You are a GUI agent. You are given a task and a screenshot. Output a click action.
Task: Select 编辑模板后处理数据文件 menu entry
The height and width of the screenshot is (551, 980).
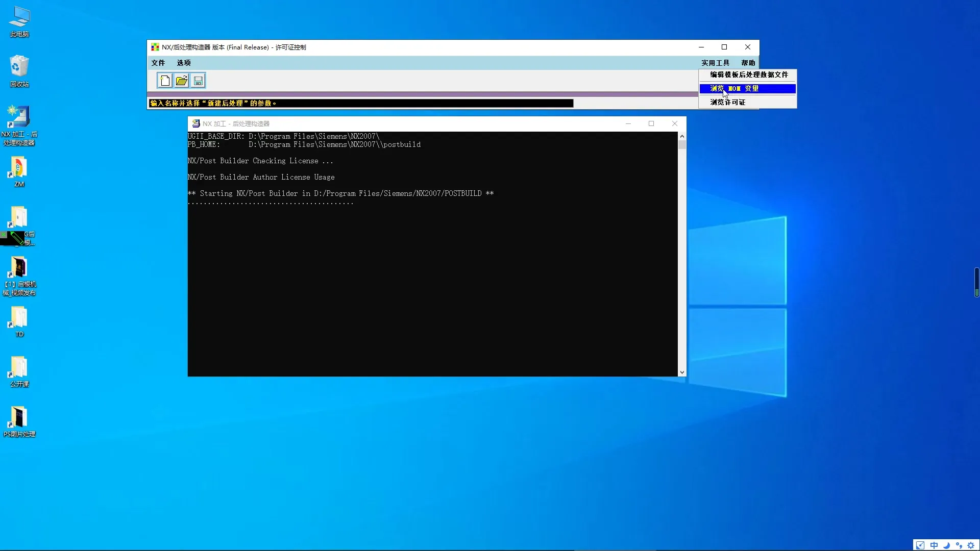748,74
